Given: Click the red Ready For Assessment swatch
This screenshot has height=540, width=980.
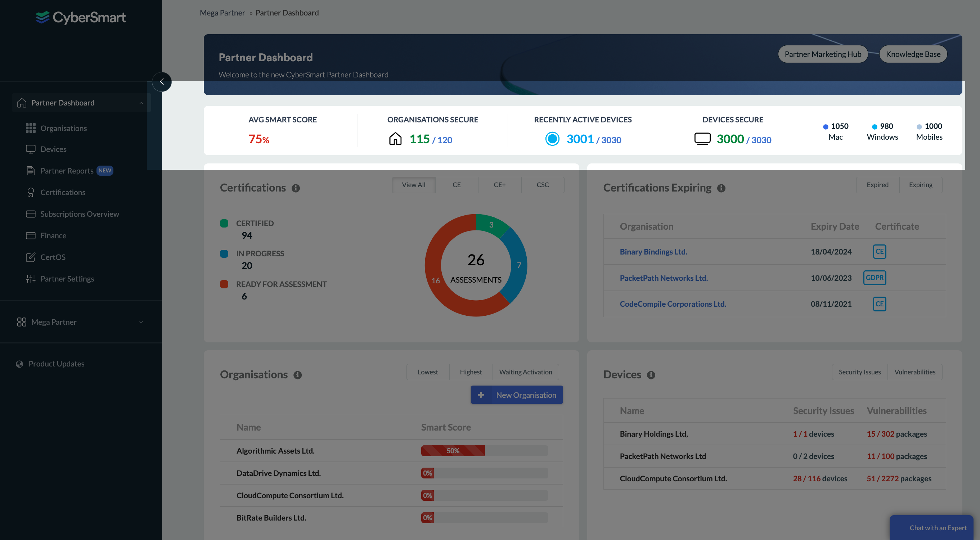Looking at the screenshot, I should pos(224,284).
